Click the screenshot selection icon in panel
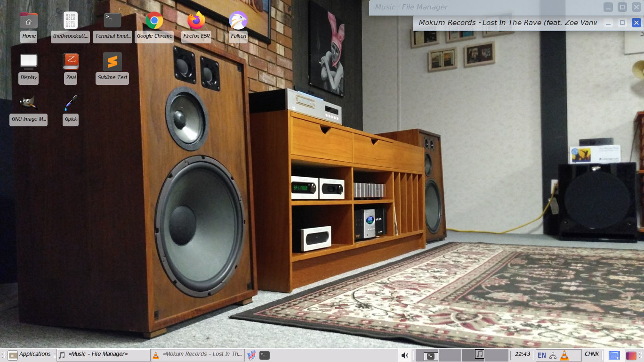This screenshot has height=362, width=644. coord(614,355)
